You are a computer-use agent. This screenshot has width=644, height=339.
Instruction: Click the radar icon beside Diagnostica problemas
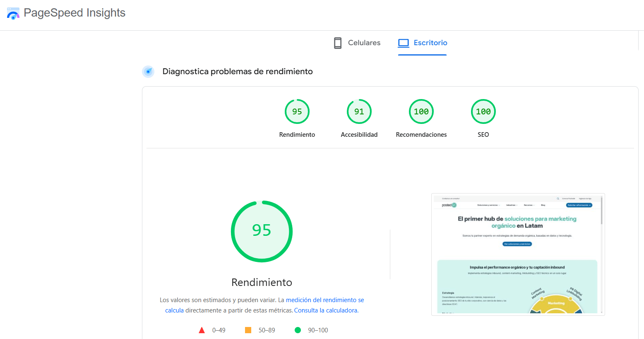tap(148, 72)
